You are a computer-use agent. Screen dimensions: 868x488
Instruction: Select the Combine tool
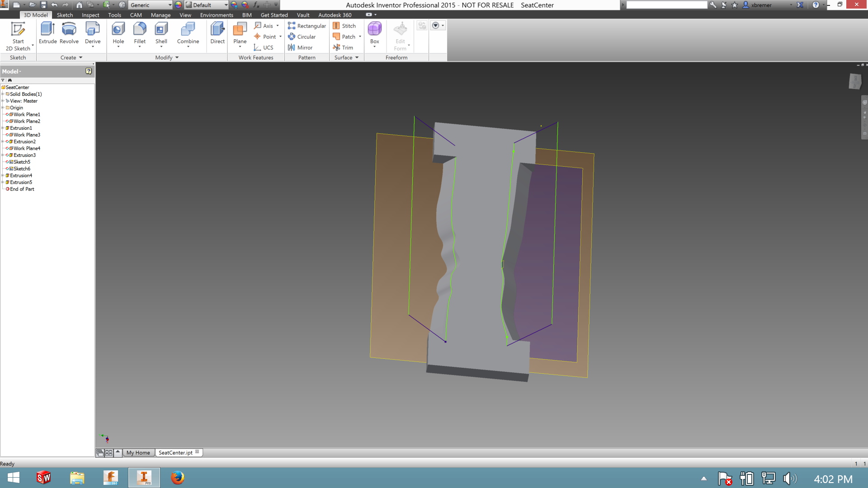click(x=188, y=34)
